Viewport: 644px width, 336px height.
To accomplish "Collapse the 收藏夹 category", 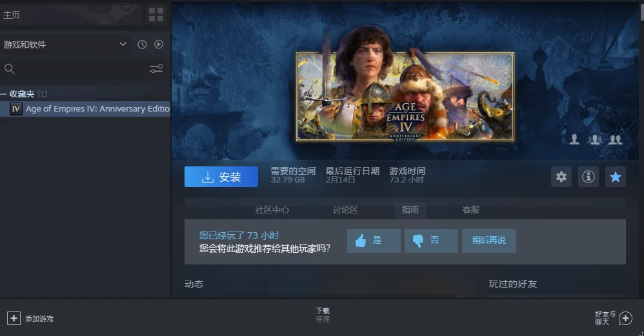I will (x=4, y=94).
